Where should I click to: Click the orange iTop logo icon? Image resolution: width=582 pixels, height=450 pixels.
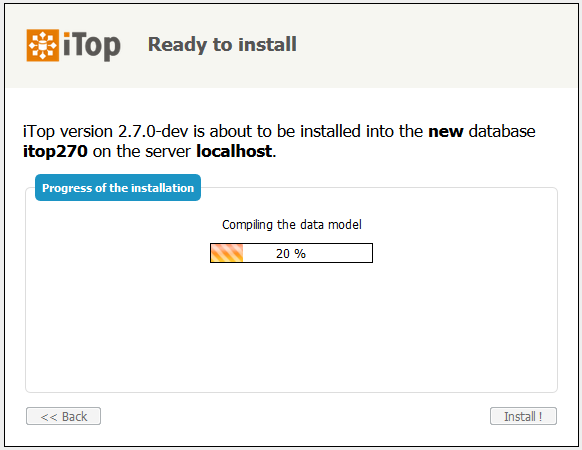pos(43,45)
